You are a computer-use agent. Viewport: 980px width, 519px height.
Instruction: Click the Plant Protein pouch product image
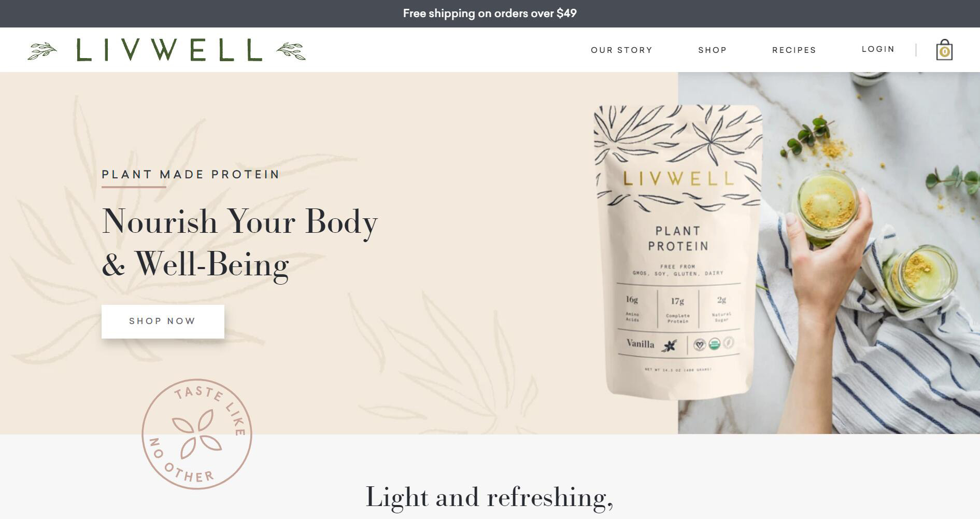tap(678, 253)
